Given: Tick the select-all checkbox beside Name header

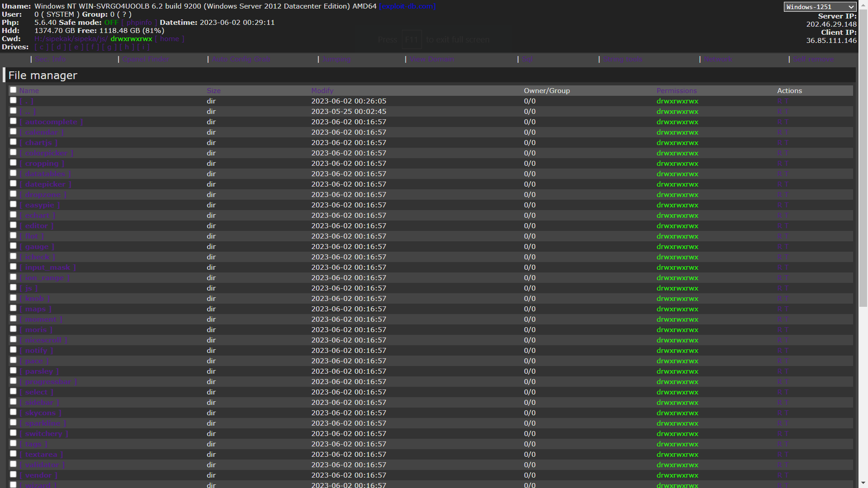Looking at the screenshot, I should (x=13, y=90).
